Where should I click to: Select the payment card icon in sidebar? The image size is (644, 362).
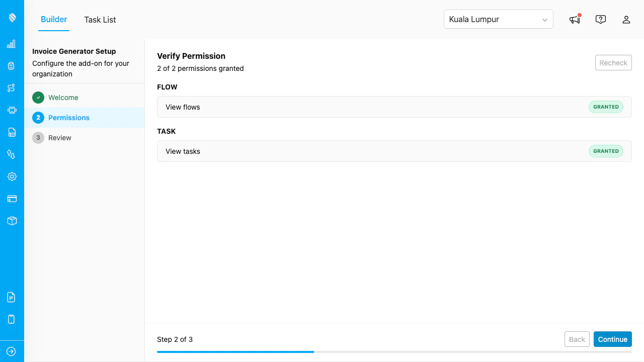tap(11, 199)
